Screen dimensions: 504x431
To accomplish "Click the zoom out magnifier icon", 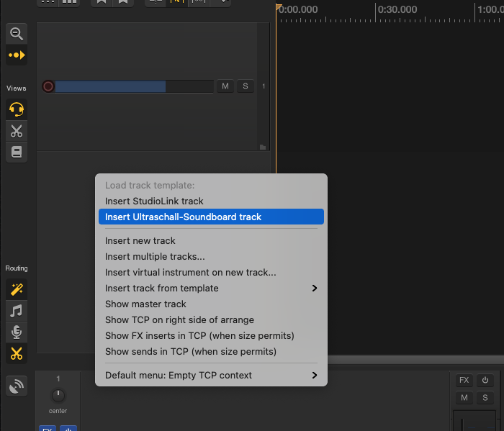I will coord(17,34).
